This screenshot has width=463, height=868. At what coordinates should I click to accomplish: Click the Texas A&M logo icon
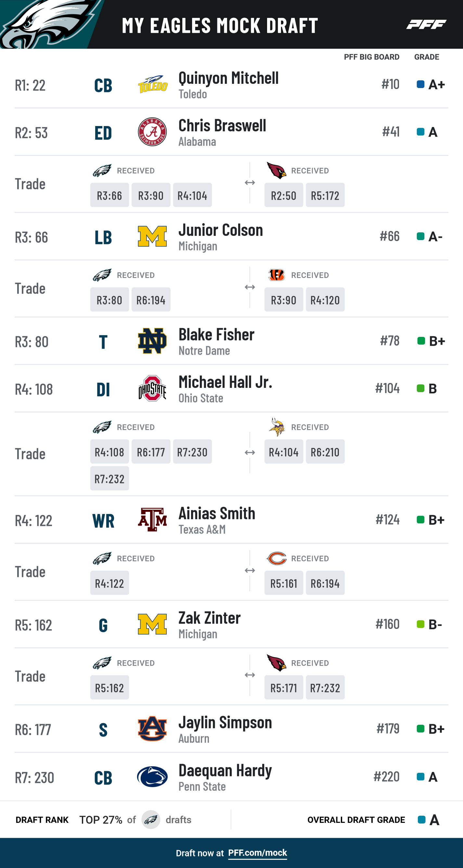coord(152,519)
